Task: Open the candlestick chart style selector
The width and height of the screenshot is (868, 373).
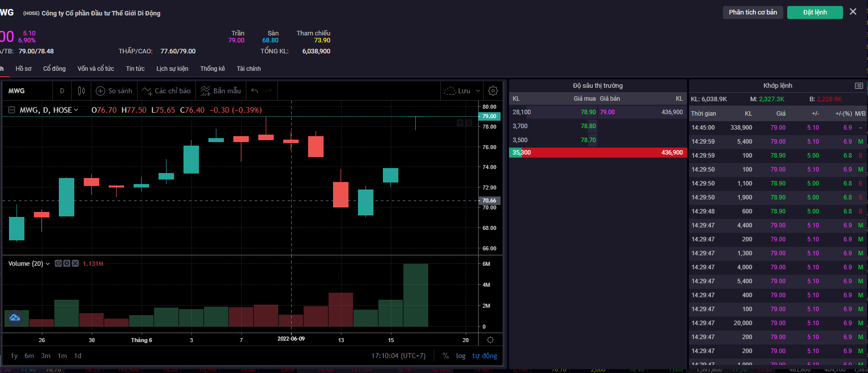Action: coord(82,91)
